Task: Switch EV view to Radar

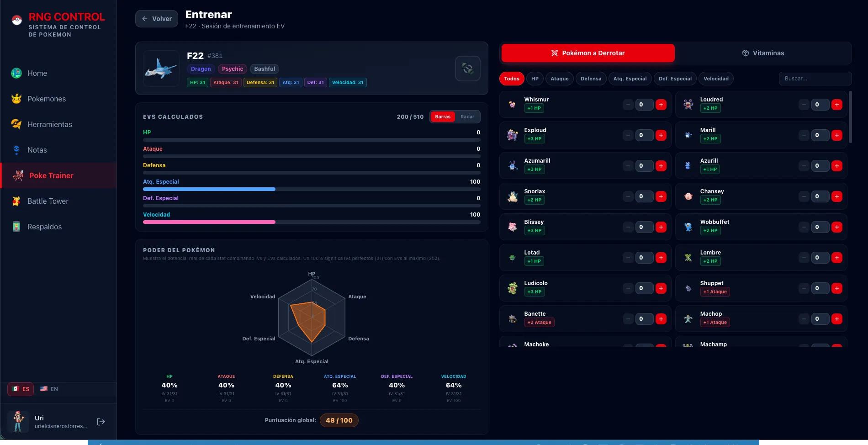Action: [467, 117]
